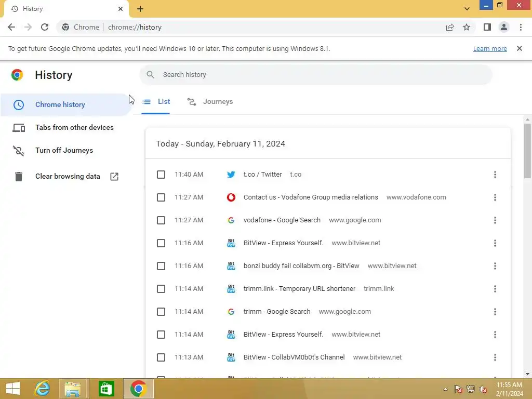Open Contact us - Vodafone Group media relations
Screen dimensions: 532x399
pos(311,197)
